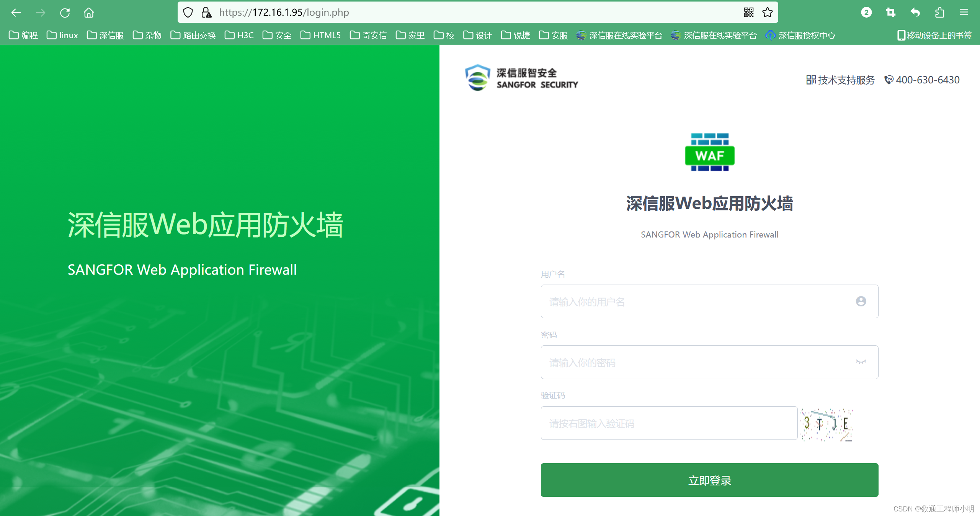
Task: Refresh the captcha image
Action: [827, 424]
